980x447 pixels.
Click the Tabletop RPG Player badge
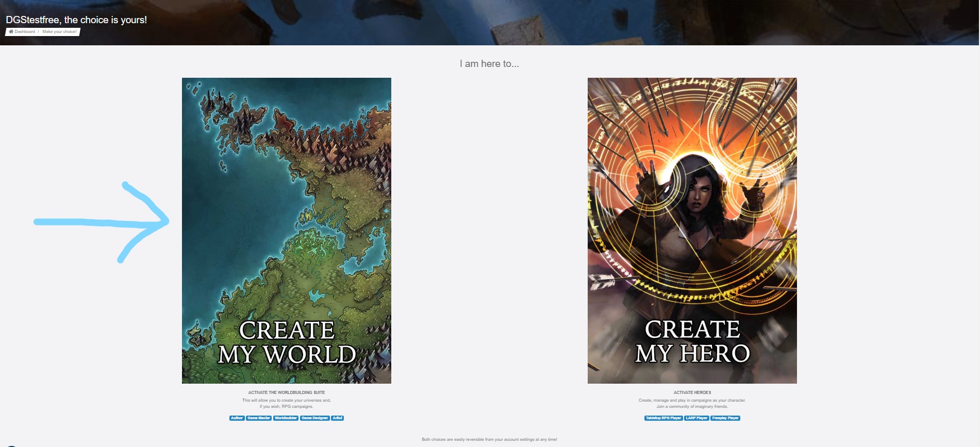coord(663,418)
